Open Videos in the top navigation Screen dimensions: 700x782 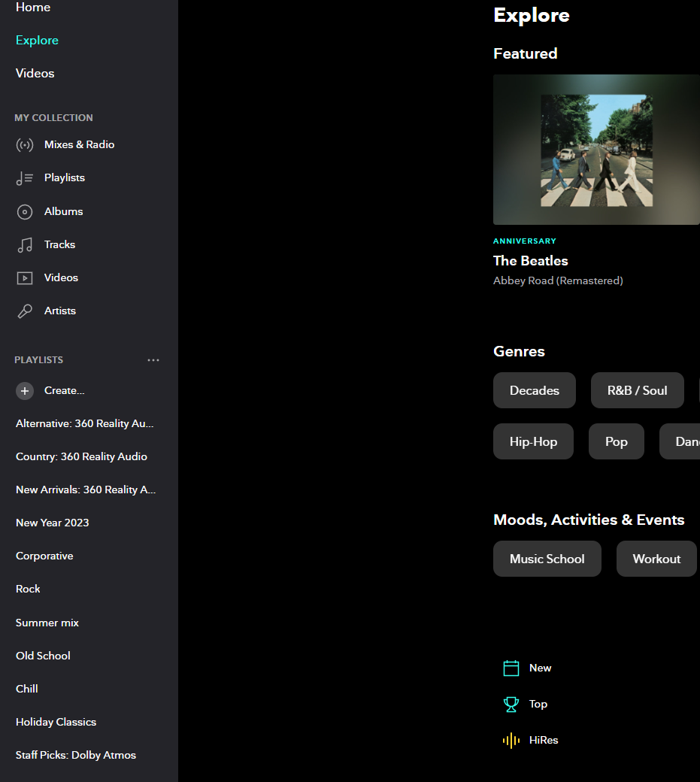point(35,74)
